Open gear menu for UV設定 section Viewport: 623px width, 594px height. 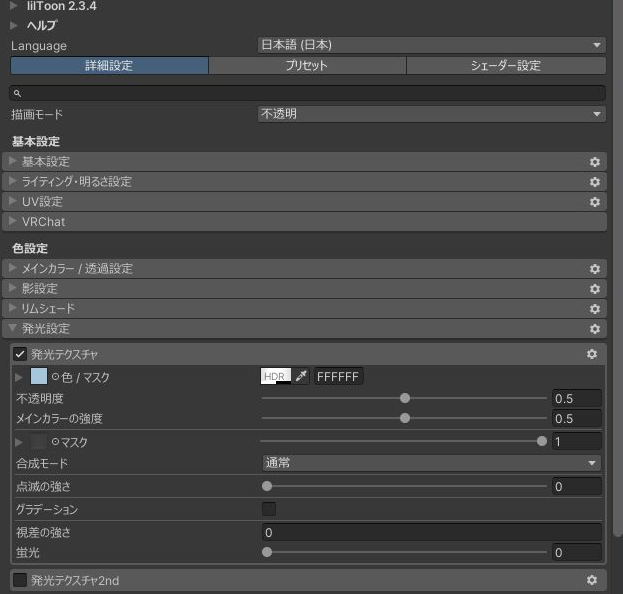click(x=595, y=202)
